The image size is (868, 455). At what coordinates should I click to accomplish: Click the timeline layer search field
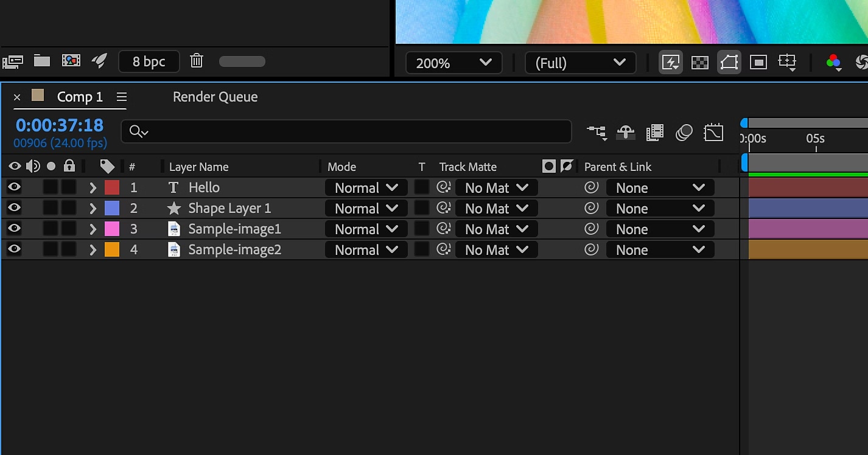coord(346,131)
